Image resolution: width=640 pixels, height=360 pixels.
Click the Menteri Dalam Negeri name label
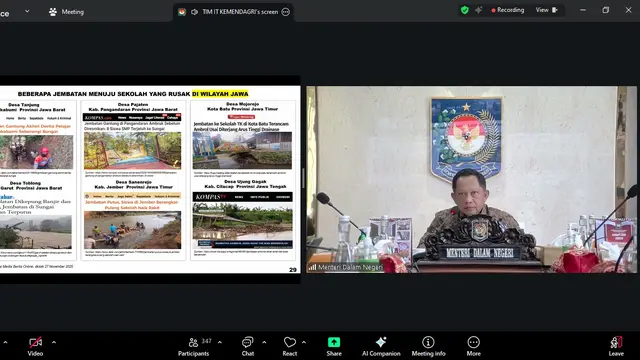pyautogui.click(x=350, y=267)
